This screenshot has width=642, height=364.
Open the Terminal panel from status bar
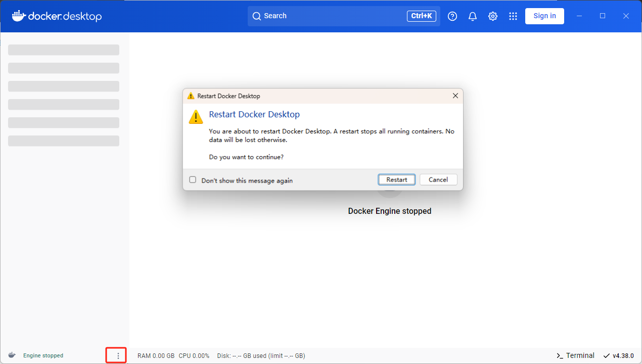tap(575, 355)
